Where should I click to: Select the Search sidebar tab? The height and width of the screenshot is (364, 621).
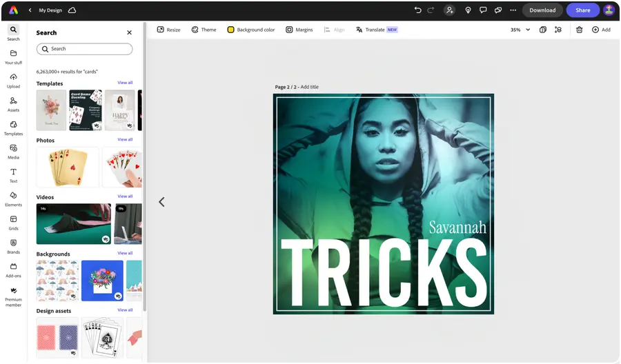14,33
